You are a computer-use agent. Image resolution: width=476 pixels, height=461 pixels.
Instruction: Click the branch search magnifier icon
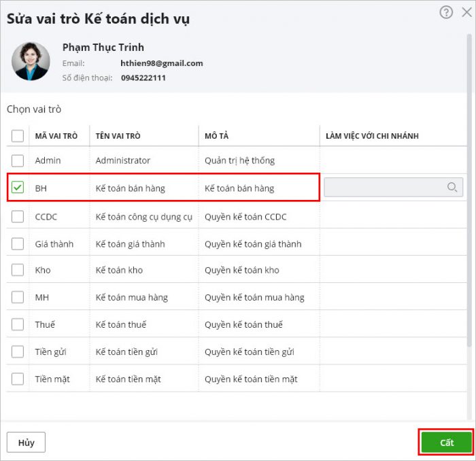pos(452,188)
